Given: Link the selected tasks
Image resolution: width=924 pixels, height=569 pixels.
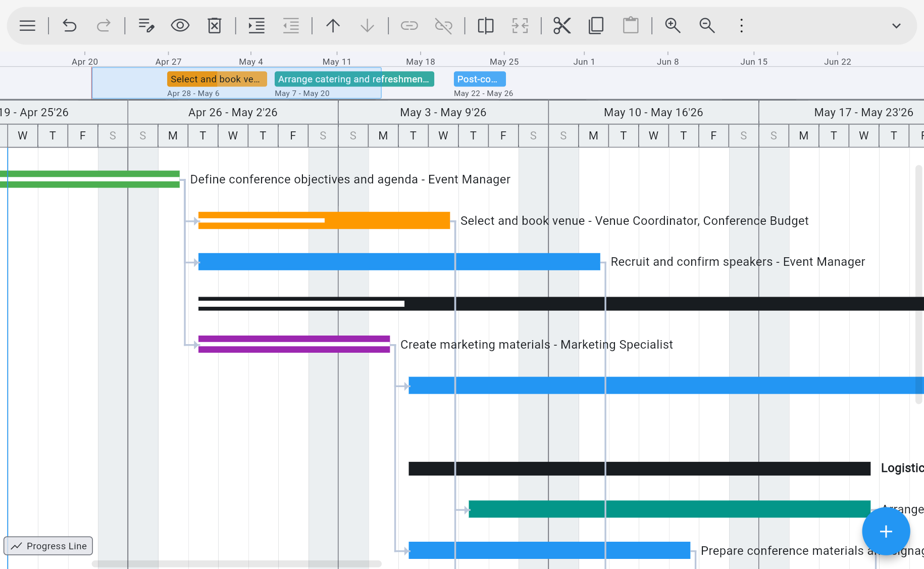Looking at the screenshot, I should pyautogui.click(x=409, y=25).
